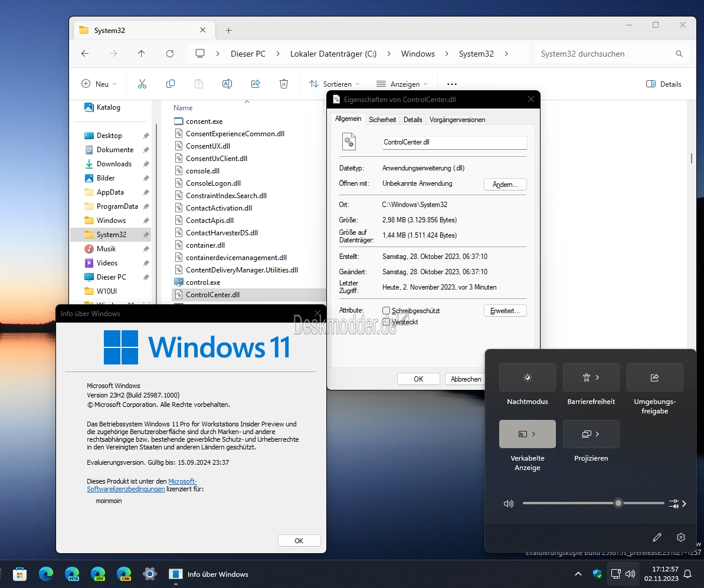The image size is (704, 588).
Task: Expand the Neu dropdown button
Action: point(99,84)
